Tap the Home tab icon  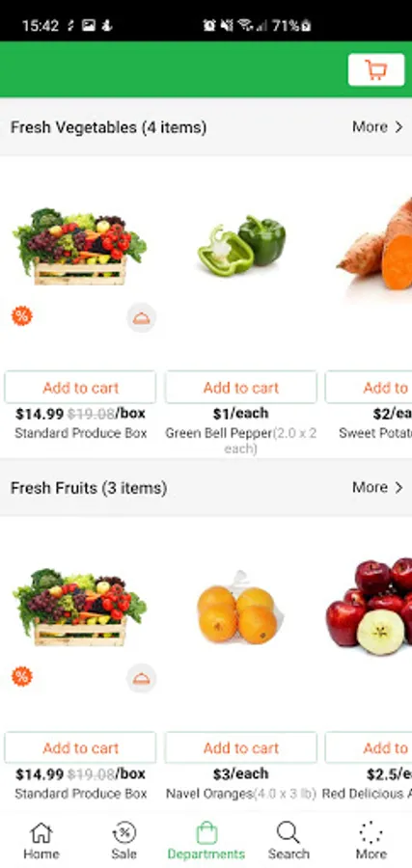[x=41, y=832]
